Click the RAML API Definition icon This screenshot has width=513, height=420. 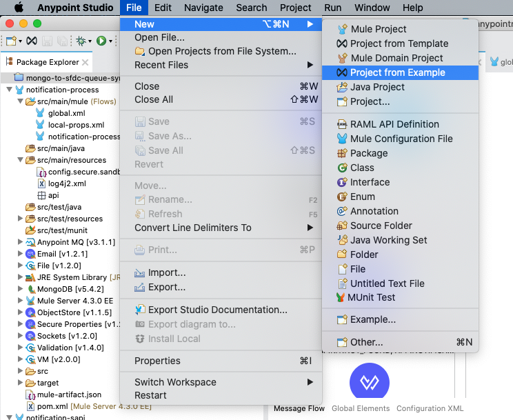coord(342,124)
